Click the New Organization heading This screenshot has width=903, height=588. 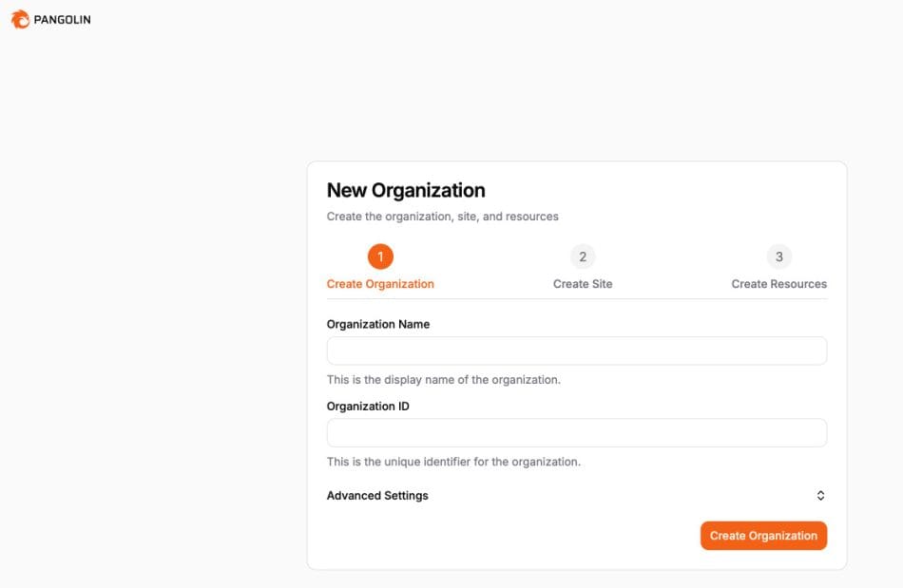pos(407,190)
